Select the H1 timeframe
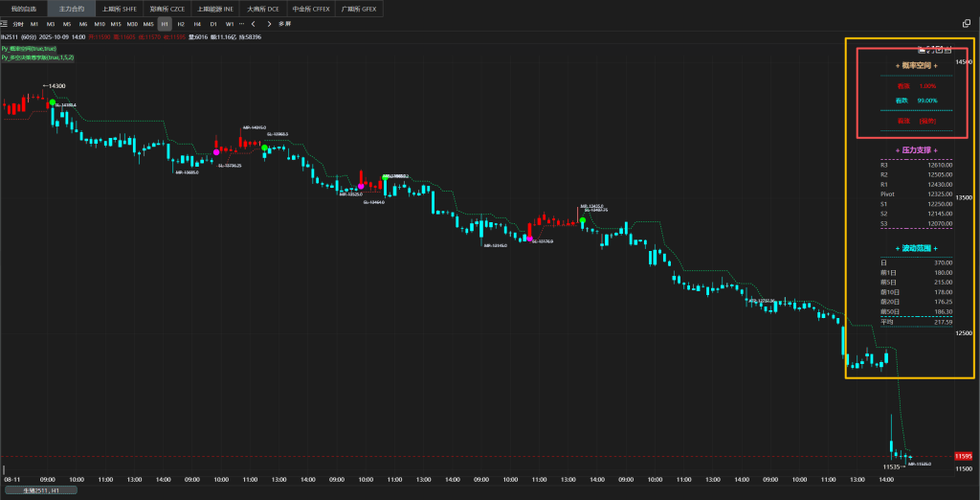This screenshot has height=500, width=980. (165, 23)
